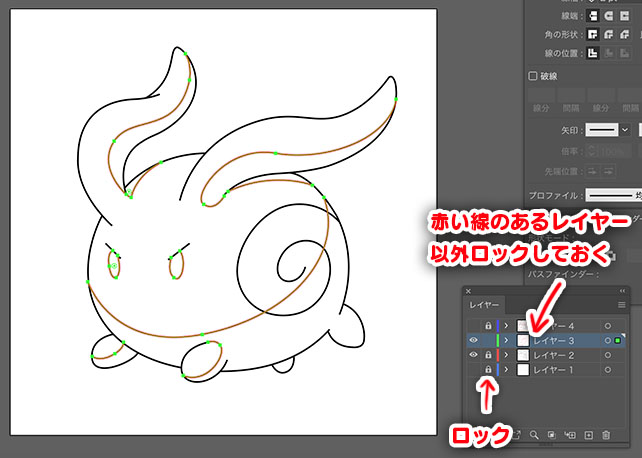Align stroke to center of path
The height and width of the screenshot is (458, 642).
592,53
